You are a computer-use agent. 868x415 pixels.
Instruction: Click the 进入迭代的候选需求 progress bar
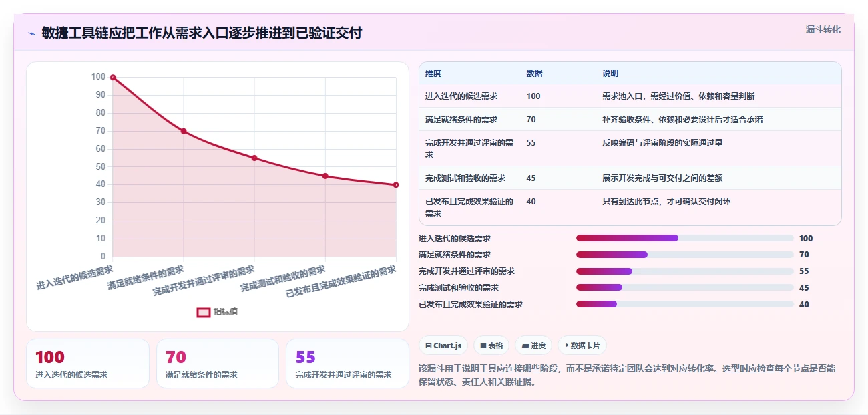[x=684, y=238]
